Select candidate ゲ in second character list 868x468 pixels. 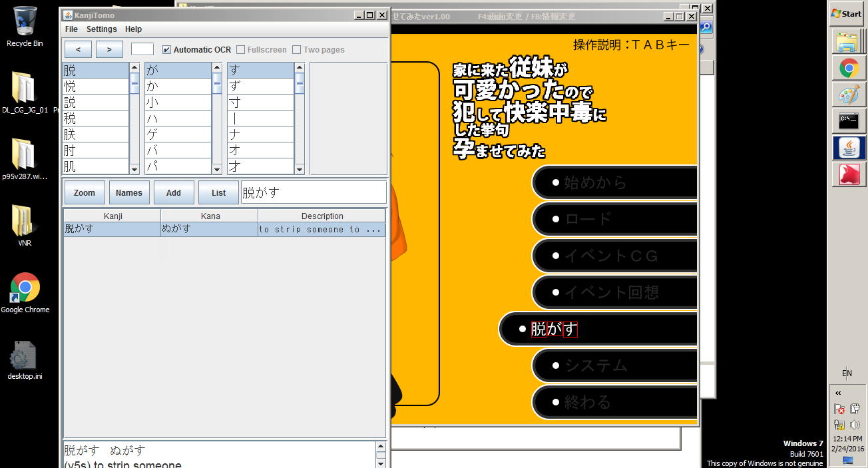tap(178, 134)
